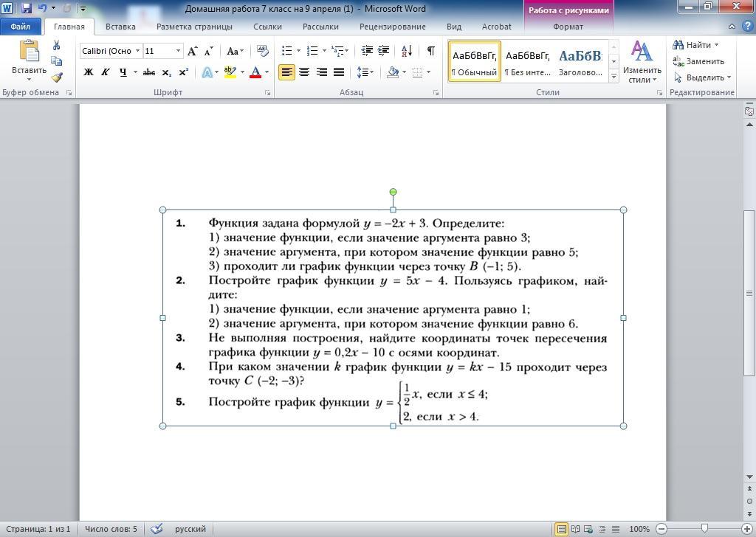Viewport: 756px width, 537px height.
Task: Toggle Subscript formatting
Action: click(x=166, y=73)
